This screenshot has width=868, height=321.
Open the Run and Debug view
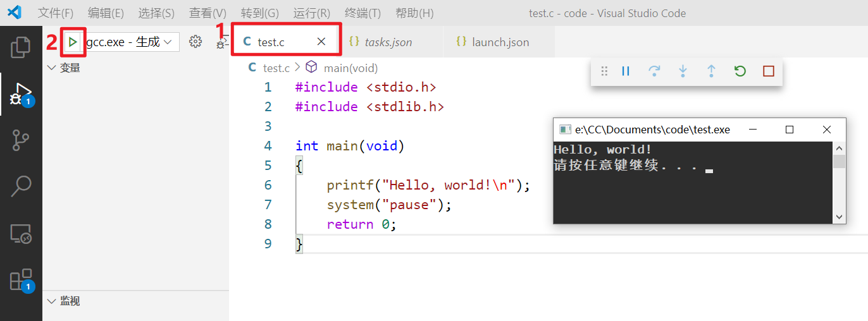coord(21,94)
